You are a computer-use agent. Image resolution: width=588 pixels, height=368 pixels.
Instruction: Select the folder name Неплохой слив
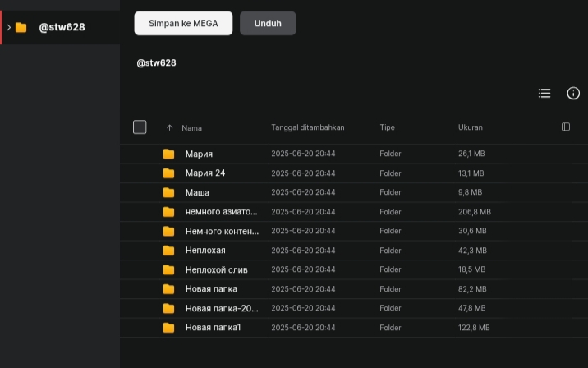[x=216, y=269]
